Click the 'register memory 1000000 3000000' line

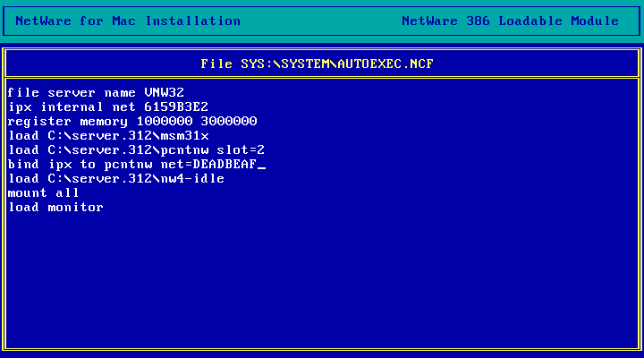pyautogui.click(x=132, y=121)
